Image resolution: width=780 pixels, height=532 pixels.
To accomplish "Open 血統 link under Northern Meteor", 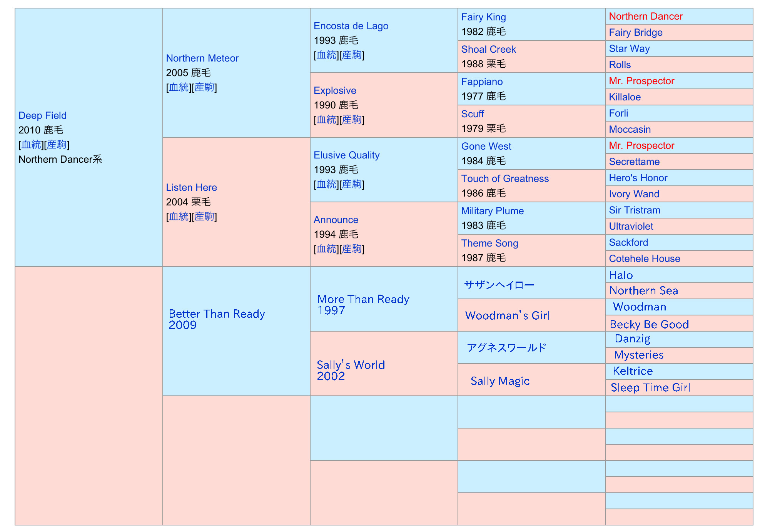I will (179, 87).
